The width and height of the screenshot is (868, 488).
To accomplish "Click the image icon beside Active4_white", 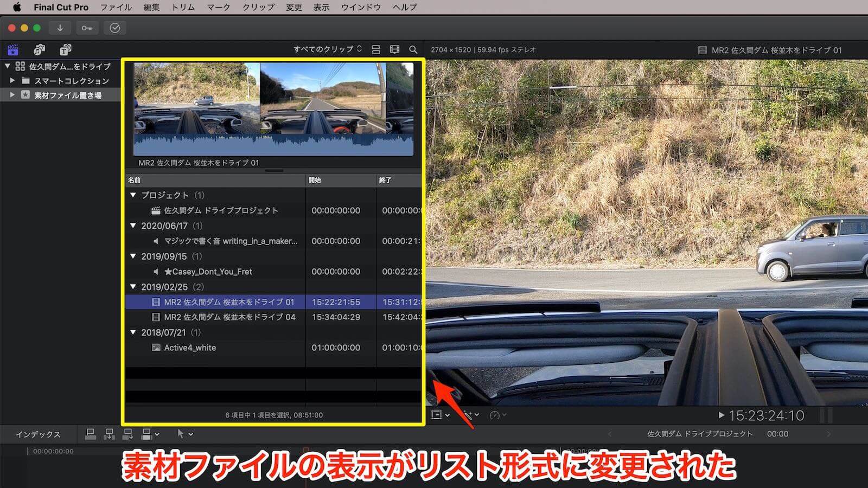I will [x=156, y=348].
